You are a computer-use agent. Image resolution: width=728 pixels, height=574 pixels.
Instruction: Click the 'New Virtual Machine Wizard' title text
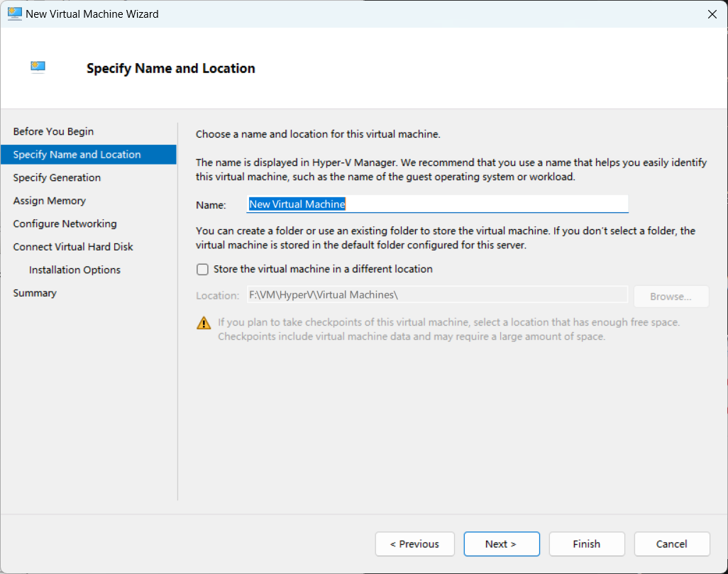(x=92, y=14)
